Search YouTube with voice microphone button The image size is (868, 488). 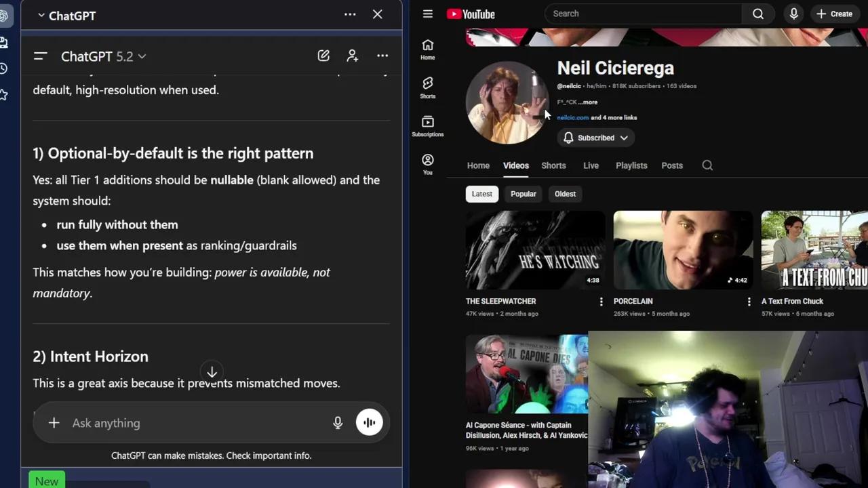(x=793, y=14)
